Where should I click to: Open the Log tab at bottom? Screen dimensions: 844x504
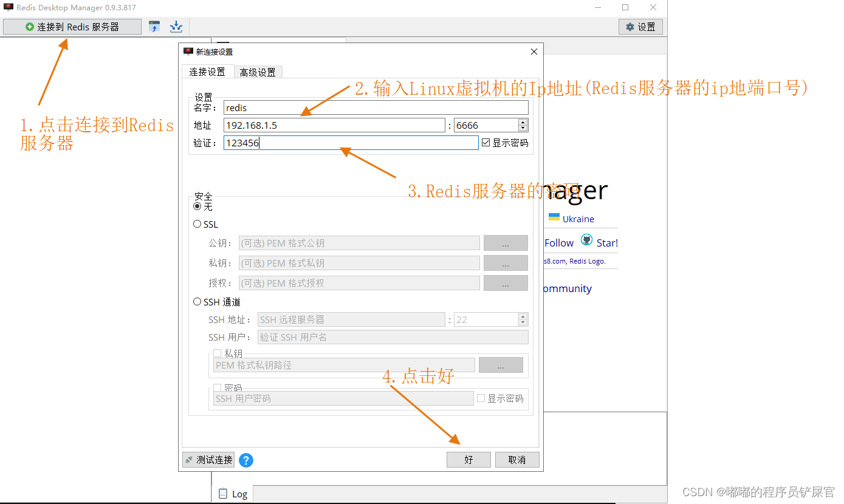click(233, 494)
